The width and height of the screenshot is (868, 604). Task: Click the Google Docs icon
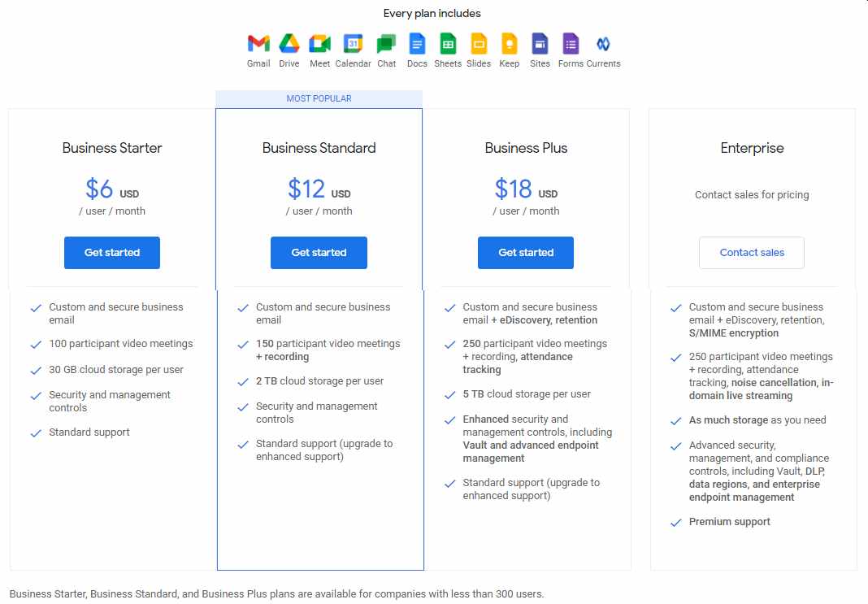pos(417,44)
